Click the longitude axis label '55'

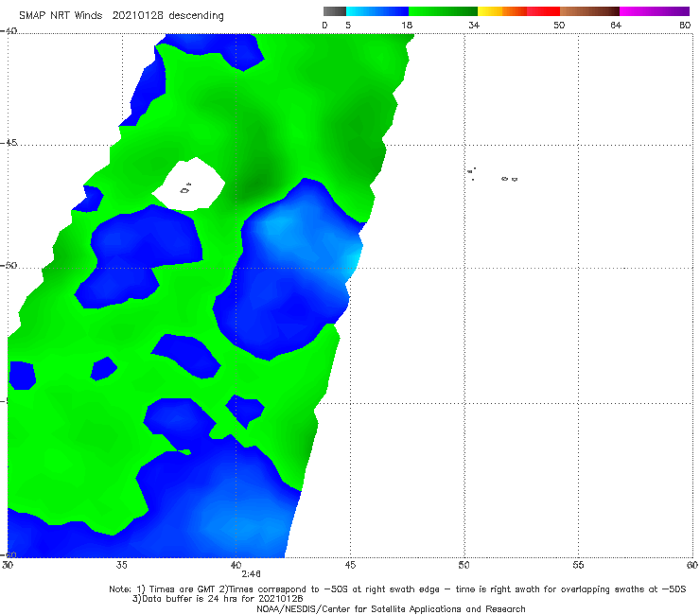[578, 566]
